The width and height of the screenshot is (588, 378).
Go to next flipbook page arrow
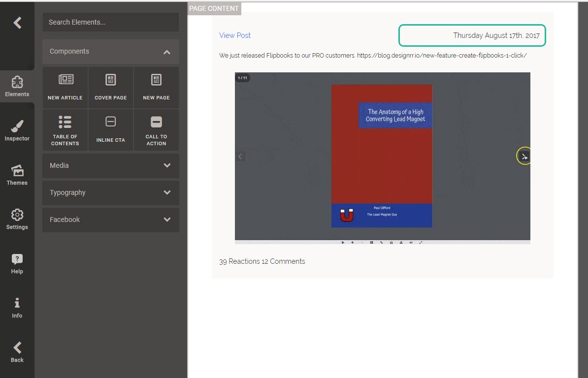pyautogui.click(x=524, y=157)
